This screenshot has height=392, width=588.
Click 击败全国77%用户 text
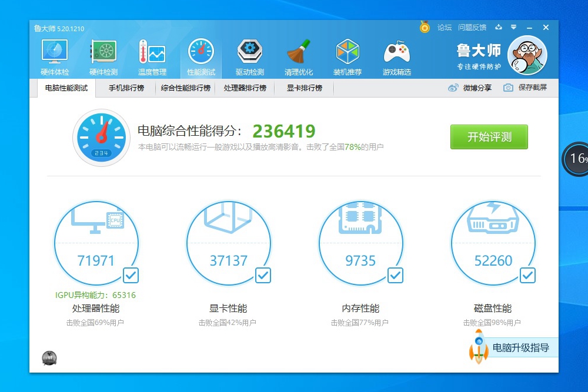tap(360, 323)
